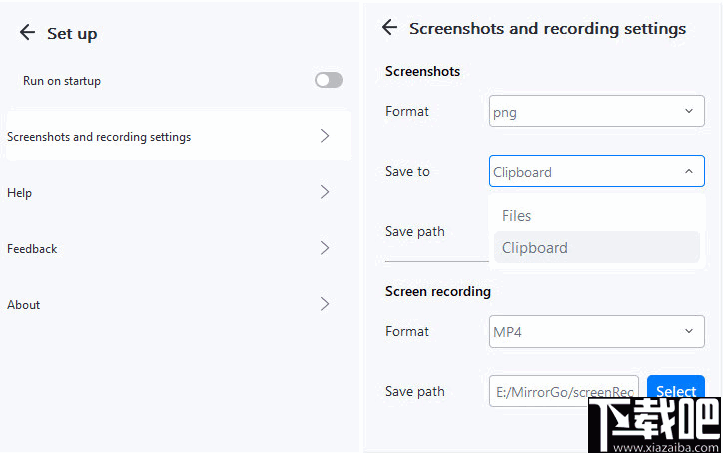Click the chevron next to About
This screenshot has height=453, width=723.
coord(325,304)
